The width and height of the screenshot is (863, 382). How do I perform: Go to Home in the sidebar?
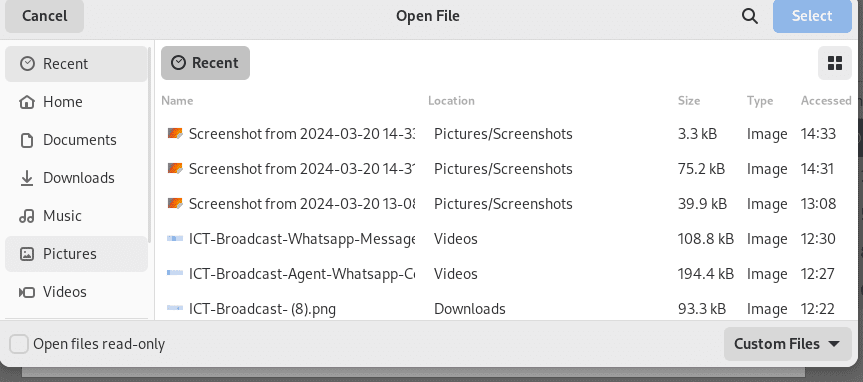(x=77, y=102)
